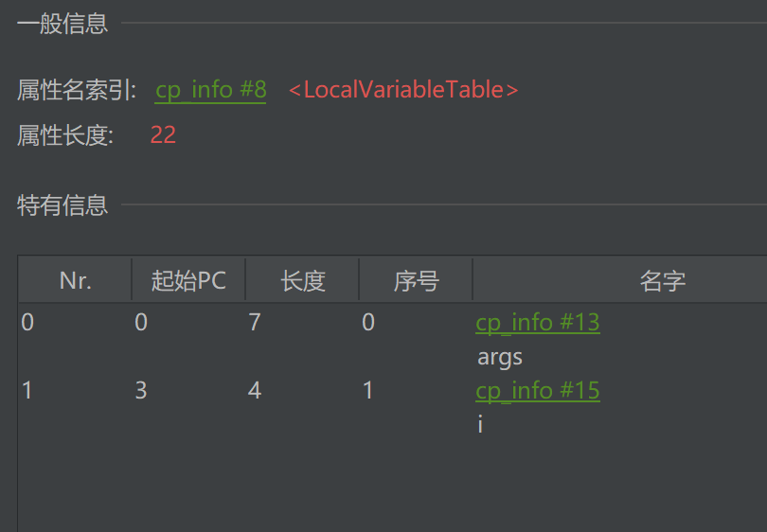
Task: Click the 起始PC column header
Action: pyautogui.click(x=188, y=281)
